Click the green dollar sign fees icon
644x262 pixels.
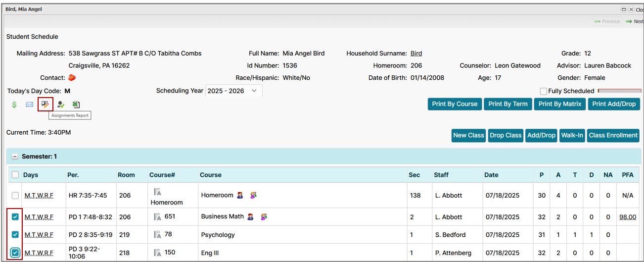[x=14, y=105]
